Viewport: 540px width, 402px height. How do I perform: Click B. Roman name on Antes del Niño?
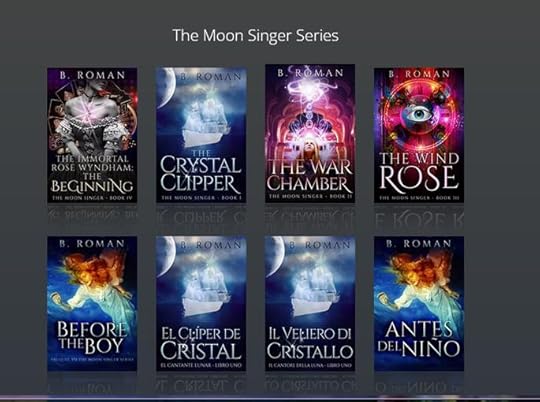tap(419, 244)
